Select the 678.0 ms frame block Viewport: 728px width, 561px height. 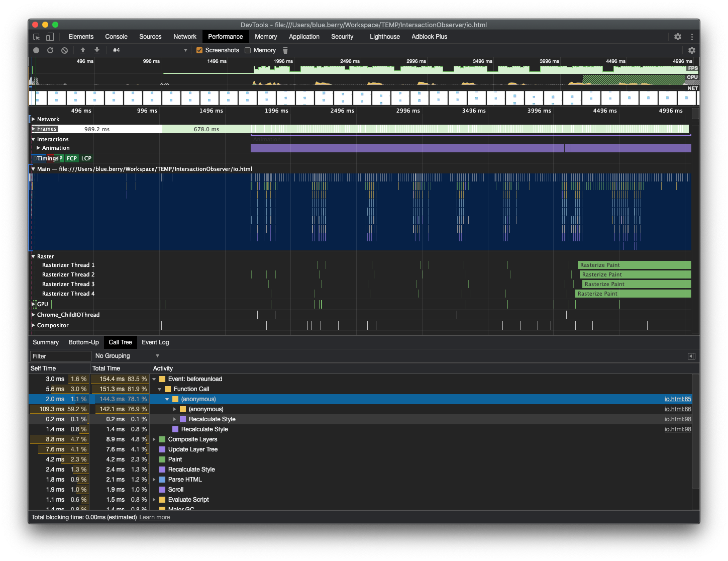coord(206,129)
